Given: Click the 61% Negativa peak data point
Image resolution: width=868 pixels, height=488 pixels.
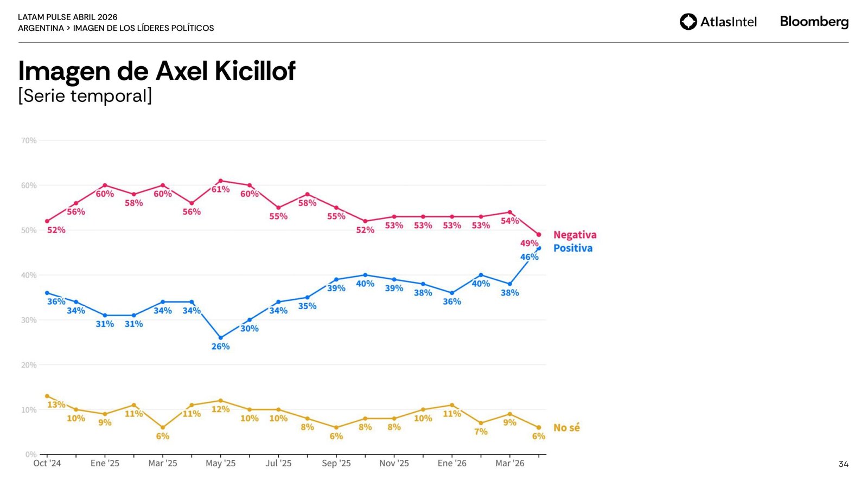Looking at the screenshot, I should (x=220, y=181).
